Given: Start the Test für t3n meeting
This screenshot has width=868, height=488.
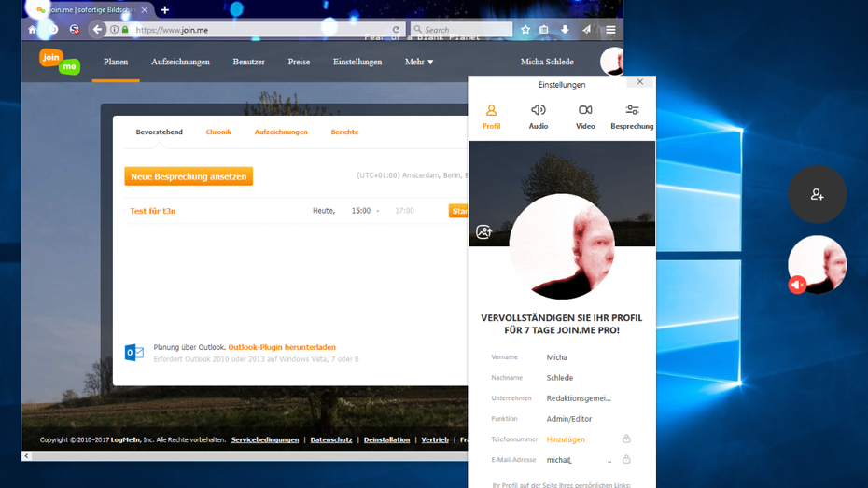Looking at the screenshot, I should (x=458, y=211).
